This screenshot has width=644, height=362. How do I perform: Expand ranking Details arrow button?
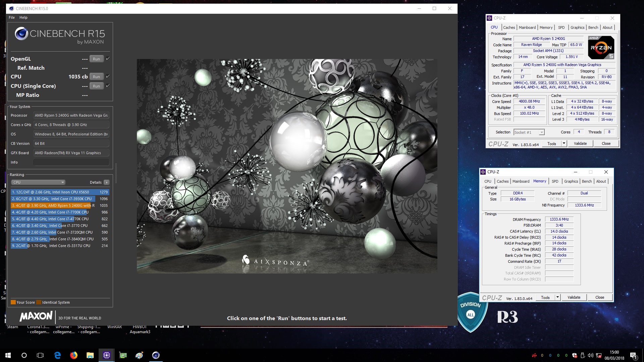[106, 182]
